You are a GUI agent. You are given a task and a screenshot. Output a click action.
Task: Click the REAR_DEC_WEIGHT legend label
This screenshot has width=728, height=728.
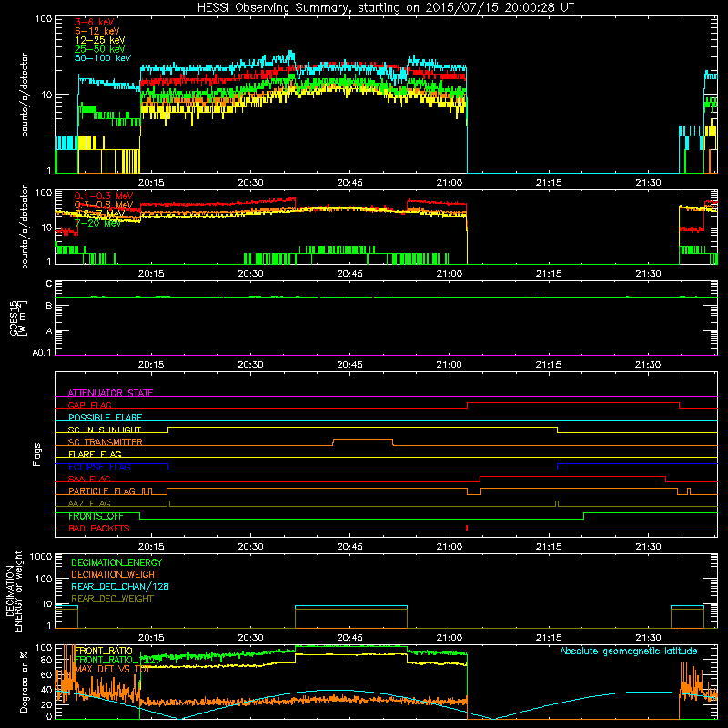point(112,599)
